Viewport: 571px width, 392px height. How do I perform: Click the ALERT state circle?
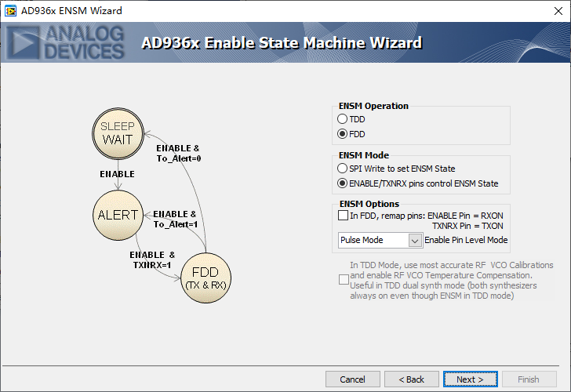(x=118, y=215)
